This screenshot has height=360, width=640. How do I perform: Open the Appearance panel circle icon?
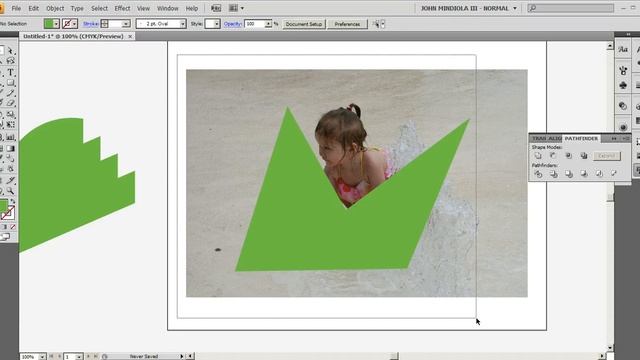(x=623, y=127)
